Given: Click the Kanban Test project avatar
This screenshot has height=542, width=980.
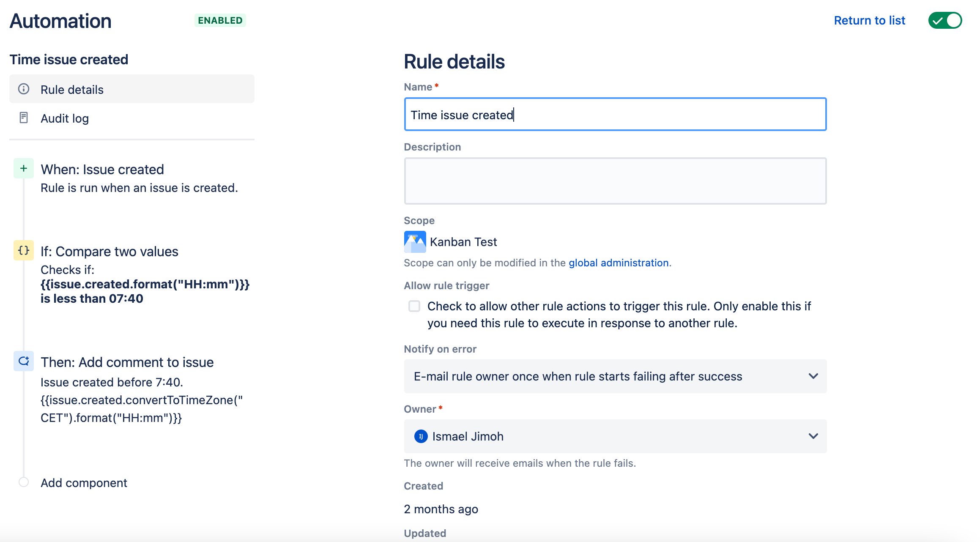Looking at the screenshot, I should (415, 242).
